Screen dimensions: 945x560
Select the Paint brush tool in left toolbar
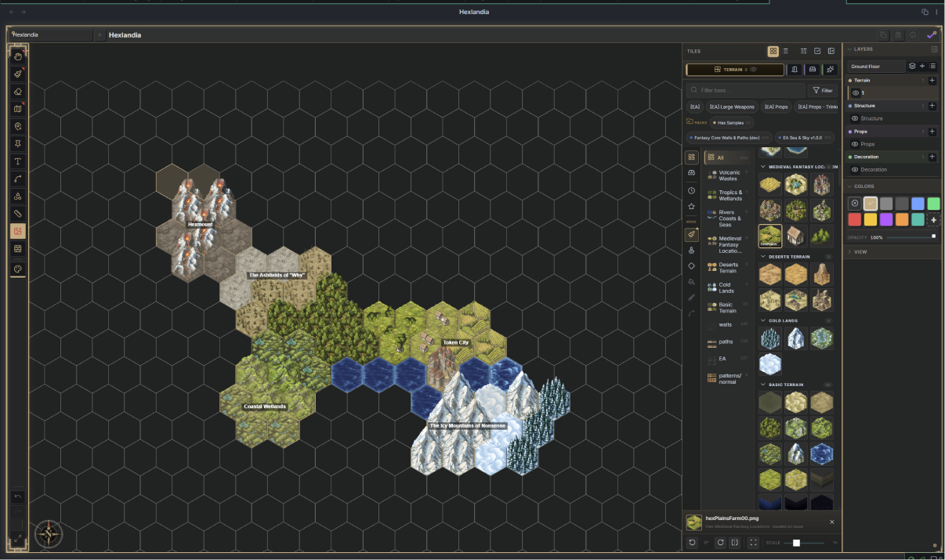click(18, 74)
